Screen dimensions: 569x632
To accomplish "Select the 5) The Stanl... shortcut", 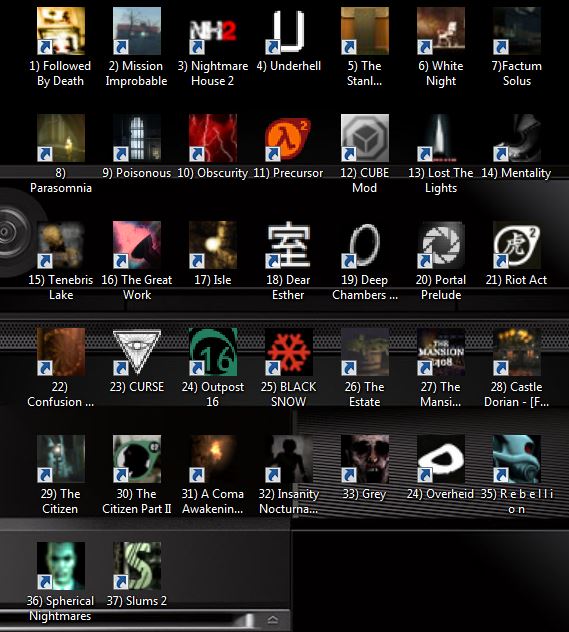I will click(365, 31).
